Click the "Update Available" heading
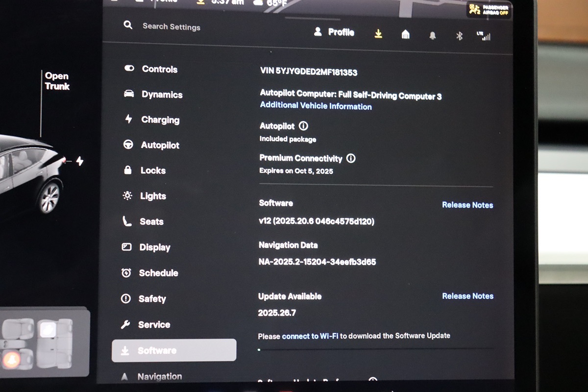Screen dimensions: 588x392 click(290, 296)
